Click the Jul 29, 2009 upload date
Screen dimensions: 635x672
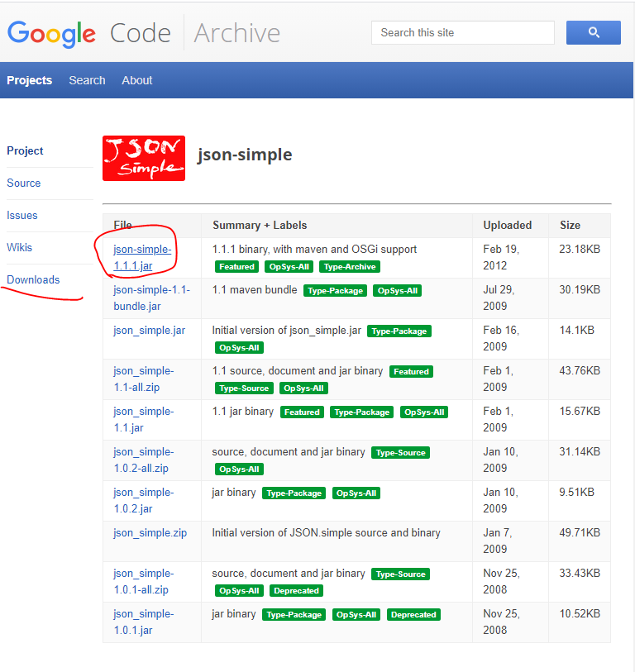click(499, 298)
